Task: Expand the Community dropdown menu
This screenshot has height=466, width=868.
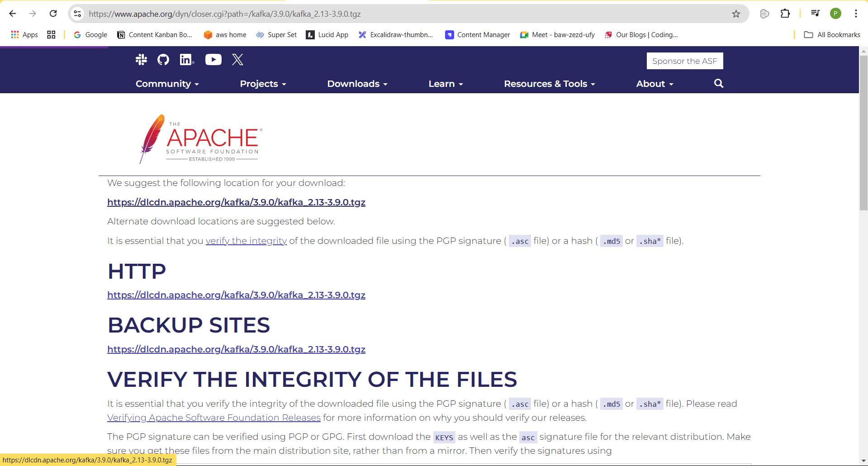Action: (x=167, y=84)
